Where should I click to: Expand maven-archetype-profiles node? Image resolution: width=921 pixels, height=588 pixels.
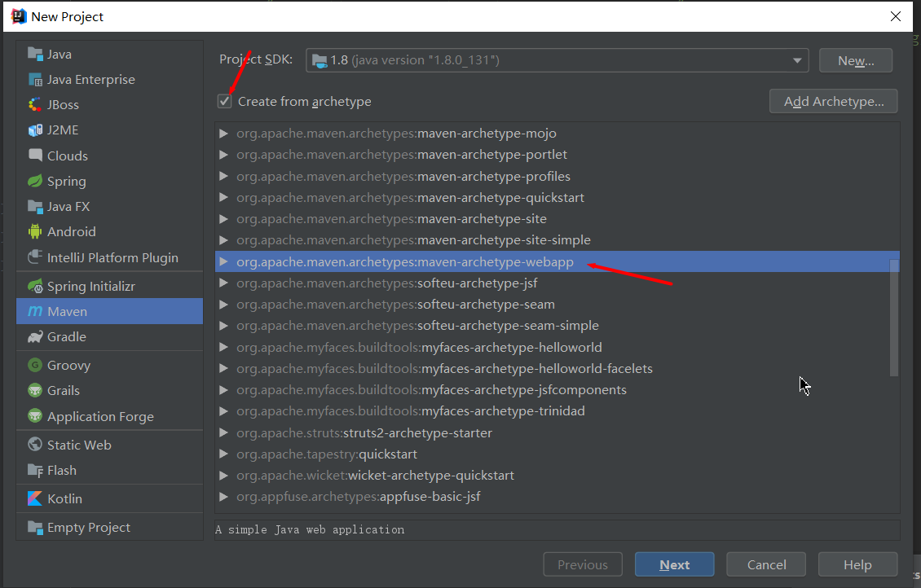223,176
